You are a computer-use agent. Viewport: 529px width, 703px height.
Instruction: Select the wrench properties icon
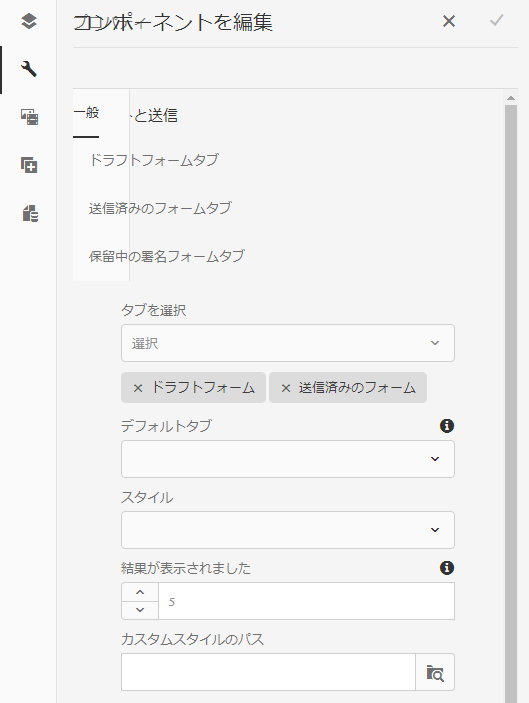point(29,69)
